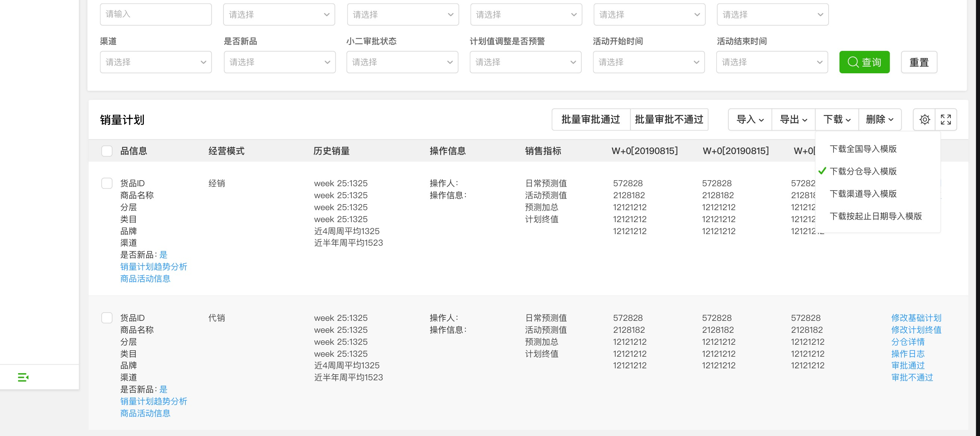Open 商品活动信息 link in 代销 row

[x=145, y=413]
